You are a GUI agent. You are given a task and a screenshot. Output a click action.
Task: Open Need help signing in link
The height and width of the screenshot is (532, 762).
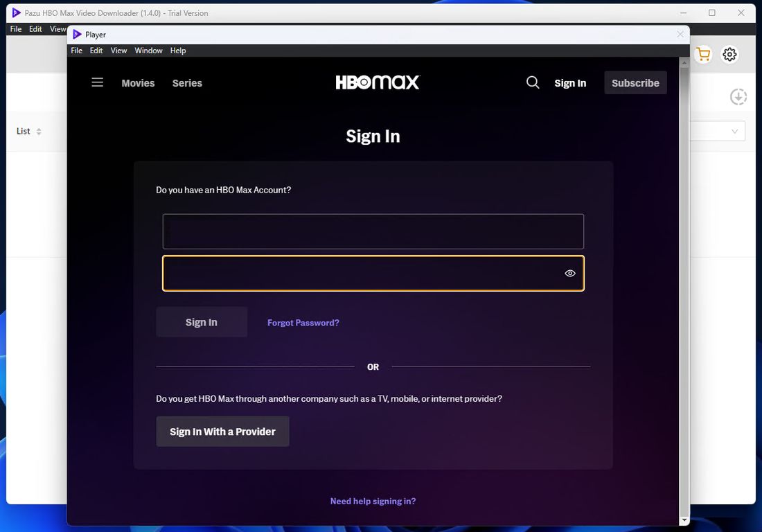tap(373, 502)
